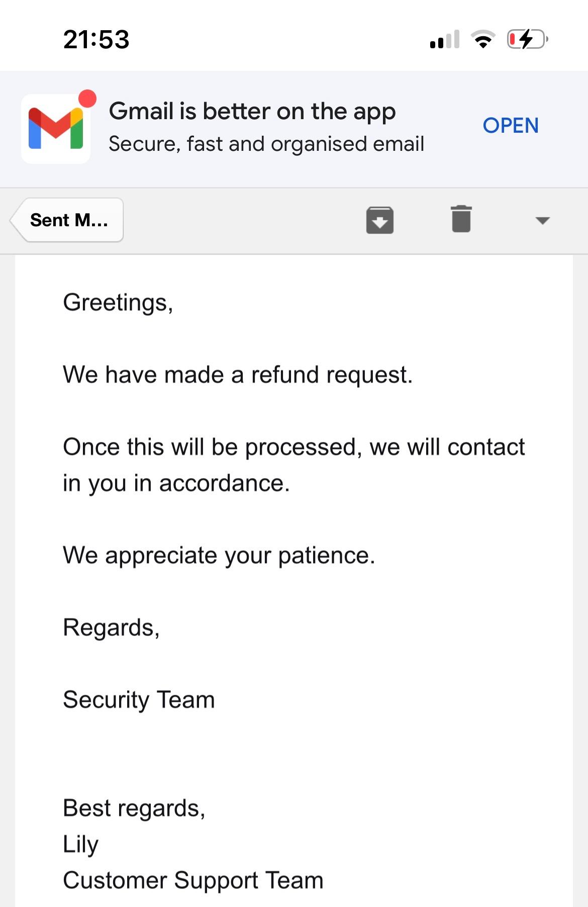This screenshot has width=588, height=907.
Task: Tap 'Customer Support Team' text
Action: pos(193,881)
